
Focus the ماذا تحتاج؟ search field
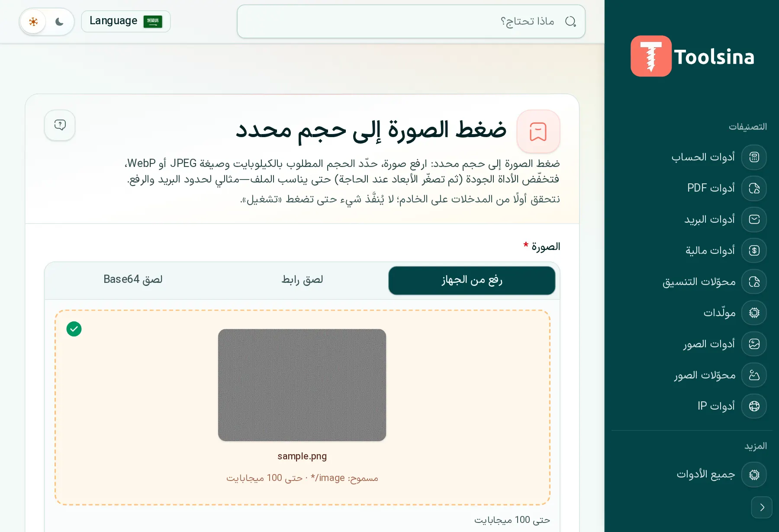pyautogui.click(x=411, y=21)
